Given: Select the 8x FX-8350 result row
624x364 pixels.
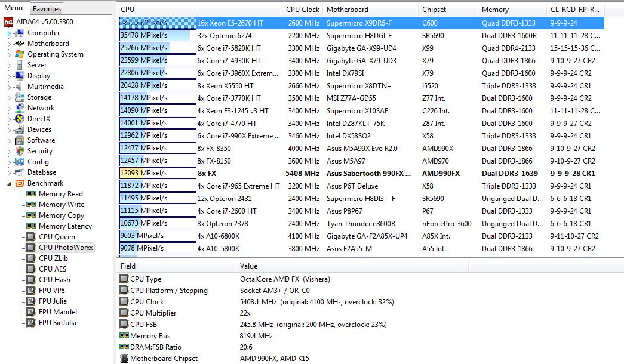Looking at the screenshot, I should [361, 149].
